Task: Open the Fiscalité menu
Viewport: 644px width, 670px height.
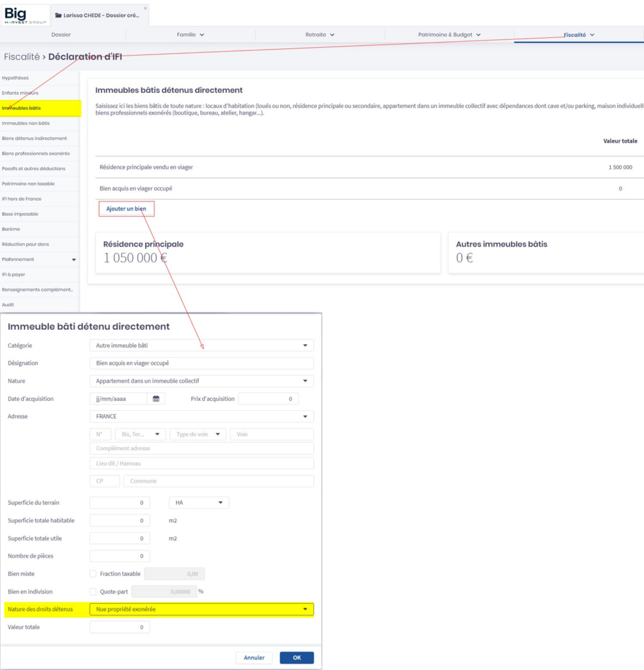Action: pos(579,35)
